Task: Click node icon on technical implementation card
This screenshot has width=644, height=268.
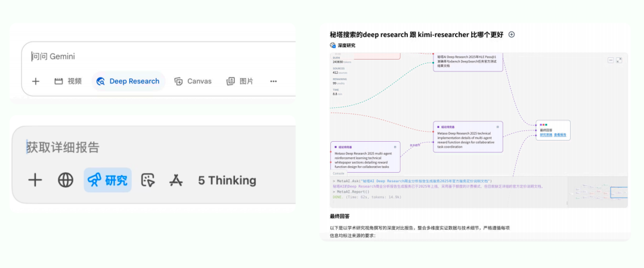Action: pyautogui.click(x=497, y=127)
